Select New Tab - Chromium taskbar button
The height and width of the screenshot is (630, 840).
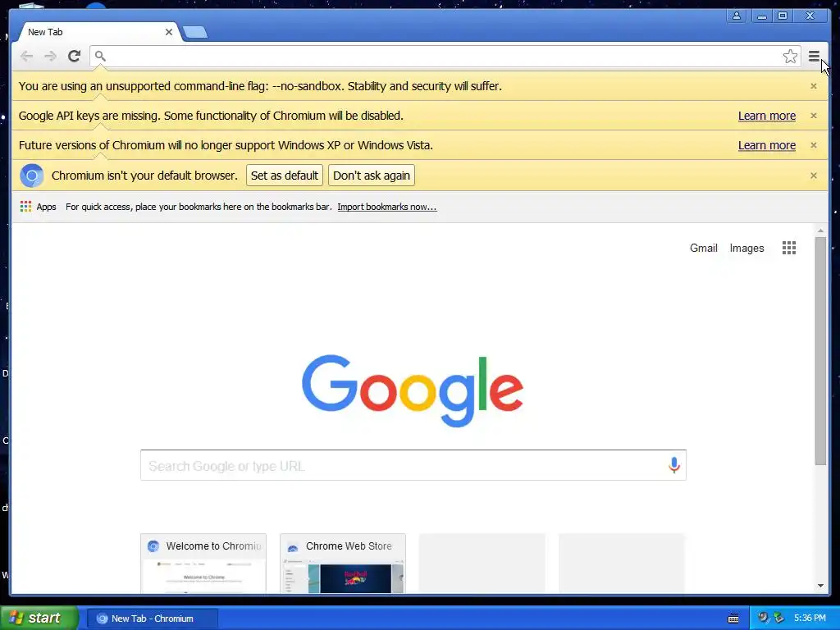(152, 619)
